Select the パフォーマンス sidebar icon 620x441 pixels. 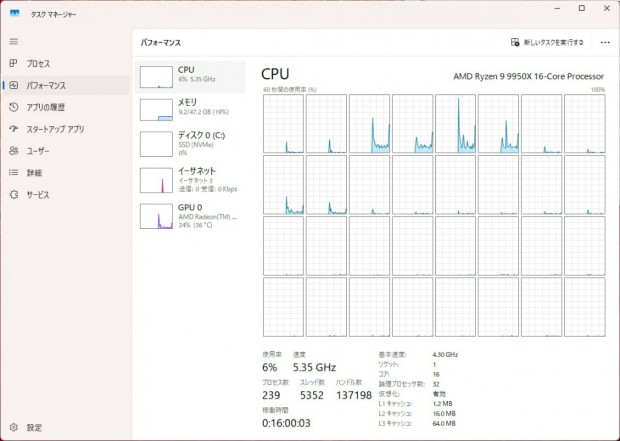coord(14,85)
